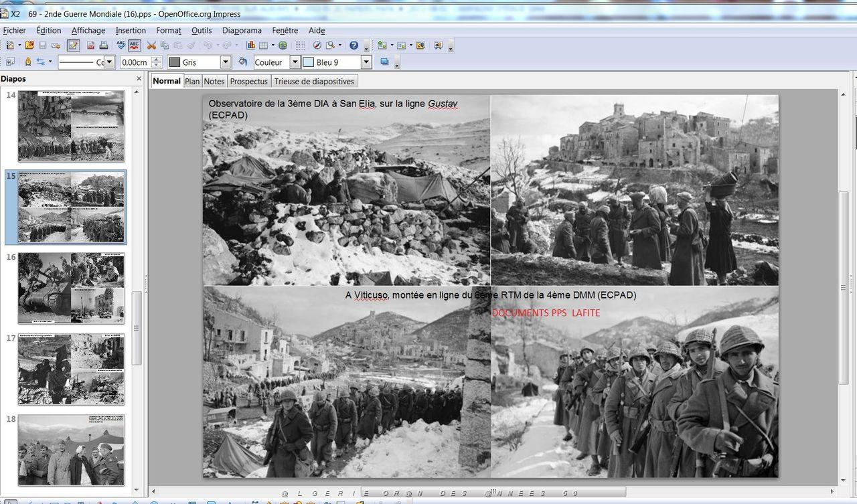Open the Gris line color dropdown
The width and height of the screenshot is (857, 504).
(226, 62)
